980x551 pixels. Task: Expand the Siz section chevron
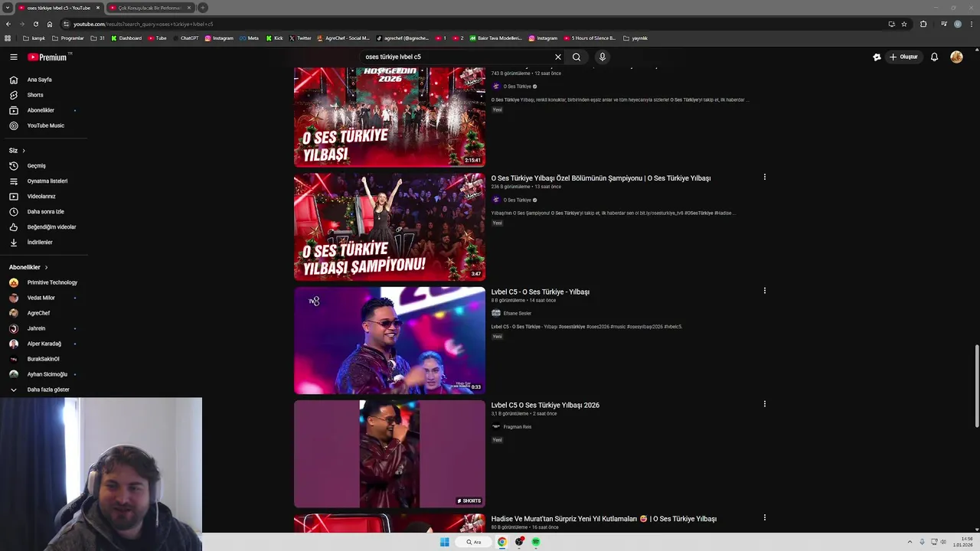[x=24, y=150]
